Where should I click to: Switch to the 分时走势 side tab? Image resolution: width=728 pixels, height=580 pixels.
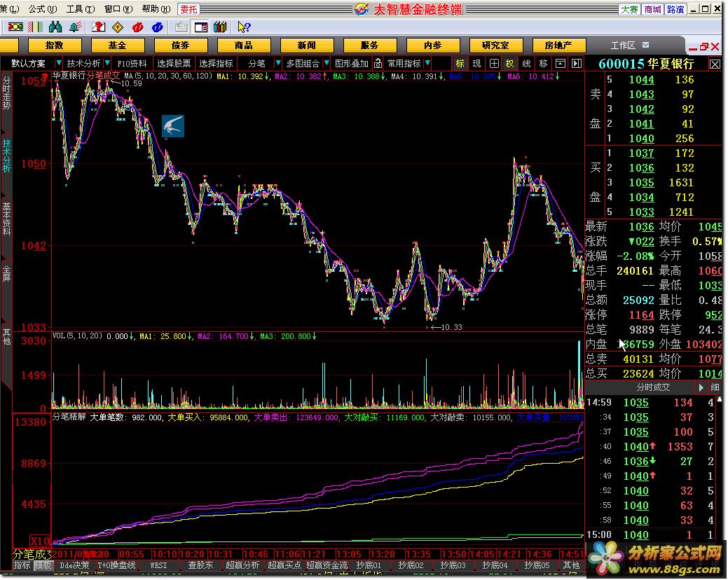6,92
